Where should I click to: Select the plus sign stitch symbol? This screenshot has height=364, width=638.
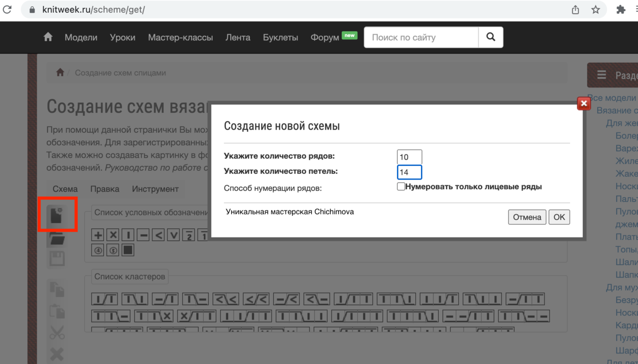[98, 235]
